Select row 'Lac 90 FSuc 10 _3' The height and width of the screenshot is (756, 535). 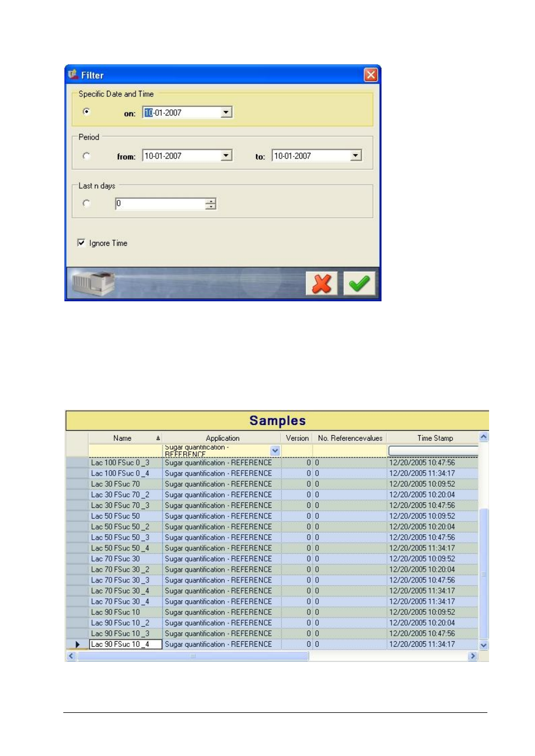(x=272, y=633)
